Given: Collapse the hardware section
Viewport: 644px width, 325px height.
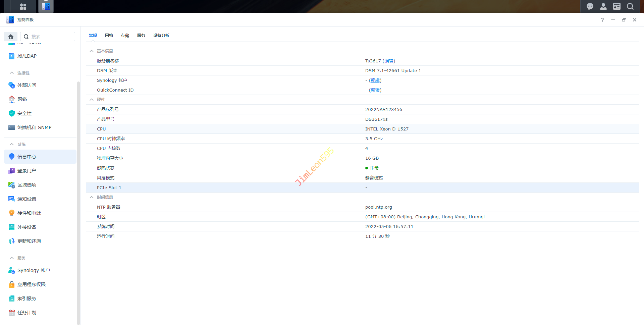Looking at the screenshot, I should (92, 100).
